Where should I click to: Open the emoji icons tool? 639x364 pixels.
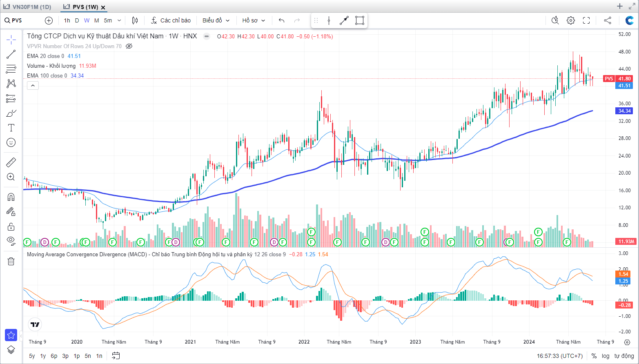tap(11, 142)
